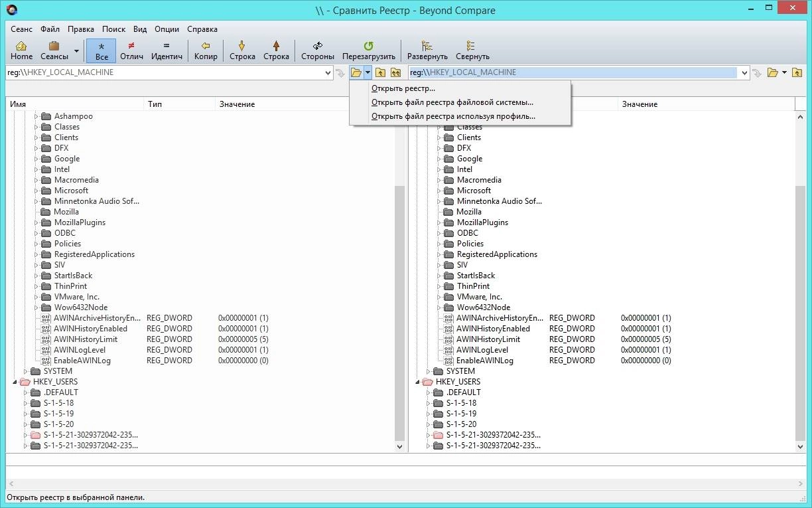The width and height of the screenshot is (812, 508).
Task: Open the right browse button dropdown arrow
Action: [784, 72]
